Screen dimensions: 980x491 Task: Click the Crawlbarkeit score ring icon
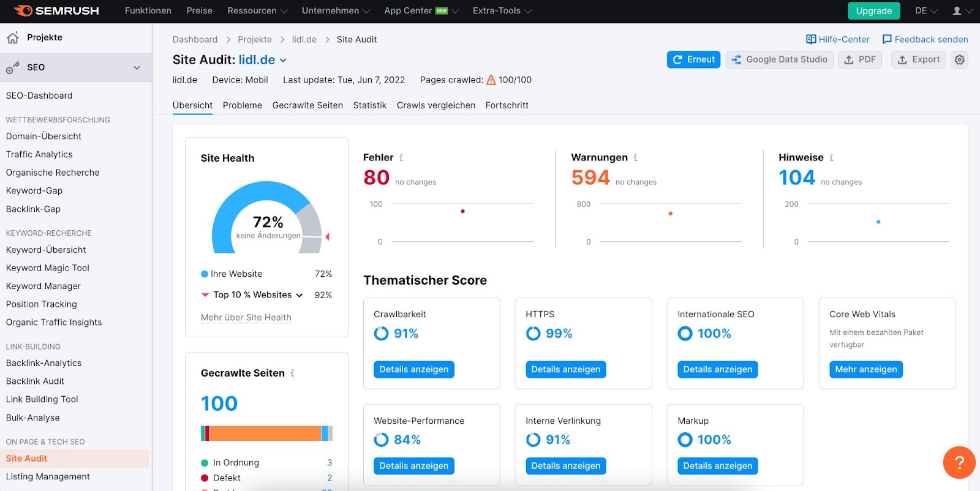point(381,334)
